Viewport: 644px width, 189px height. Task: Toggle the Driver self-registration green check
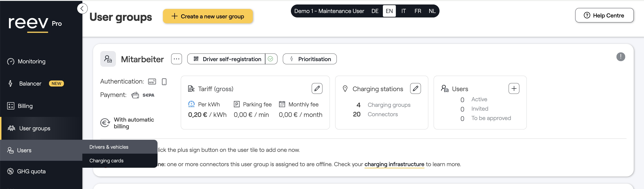tap(271, 59)
